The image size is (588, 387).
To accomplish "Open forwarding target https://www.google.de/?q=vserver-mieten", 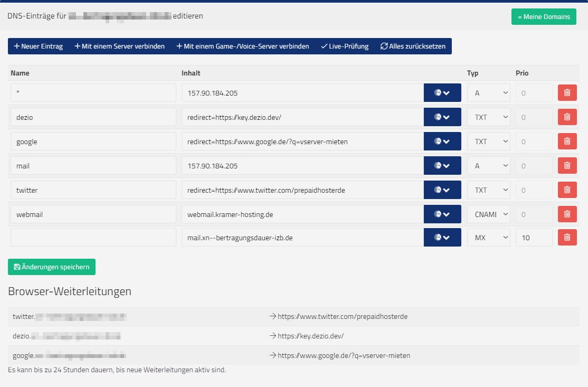I will (344, 355).
